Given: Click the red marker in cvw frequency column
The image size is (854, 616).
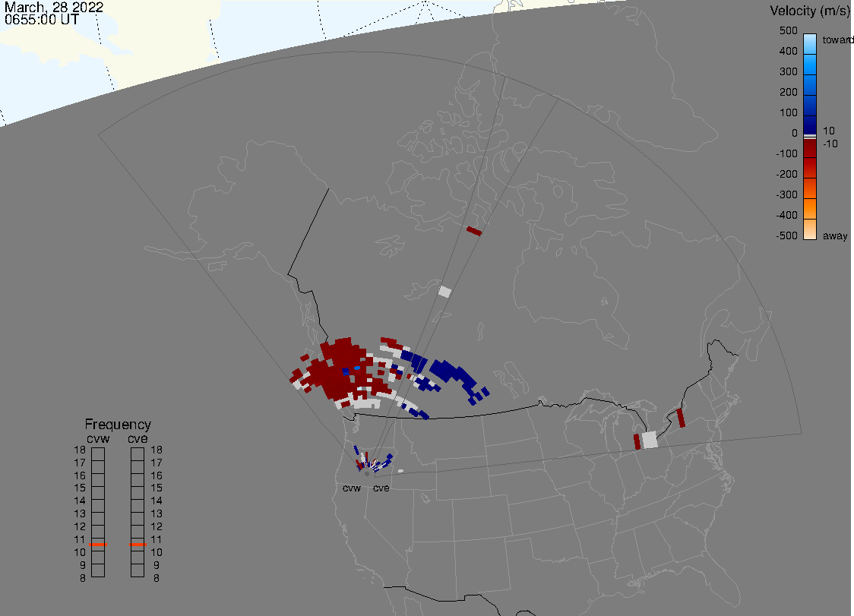Looking at the screenshot, I should 98,545.
